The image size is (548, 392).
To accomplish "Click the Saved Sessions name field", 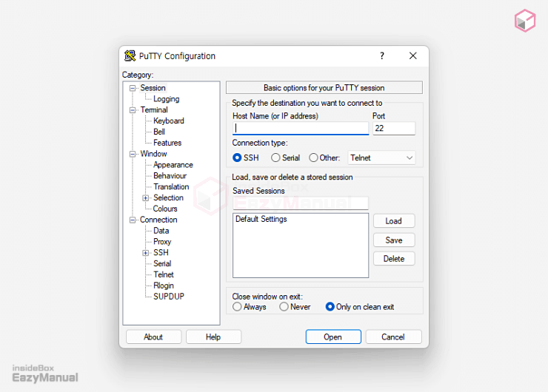I will click(x=301, y=203).
